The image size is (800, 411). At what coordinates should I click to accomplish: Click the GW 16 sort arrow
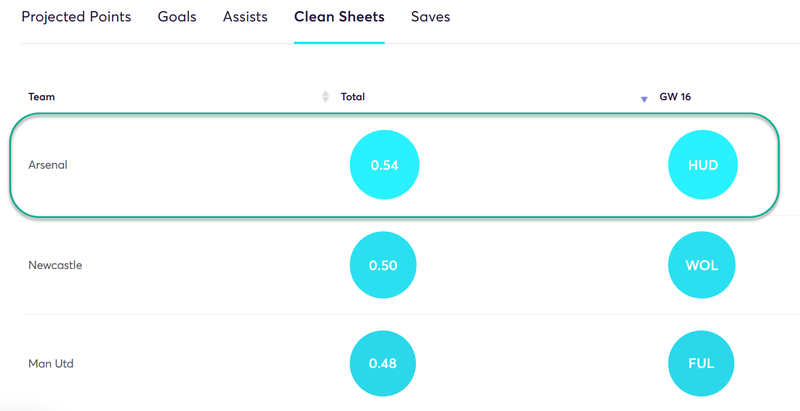point(644,99)
